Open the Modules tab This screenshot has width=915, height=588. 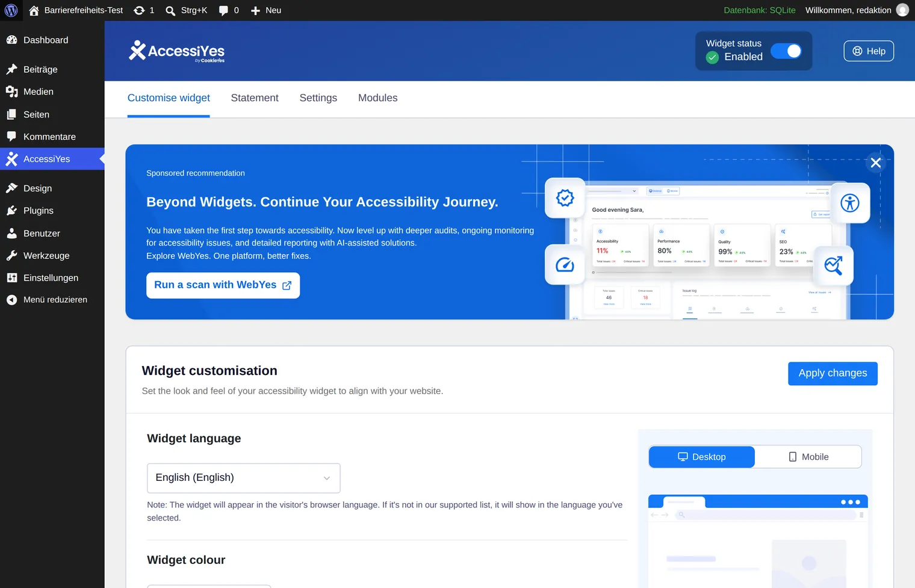point(378,98)
